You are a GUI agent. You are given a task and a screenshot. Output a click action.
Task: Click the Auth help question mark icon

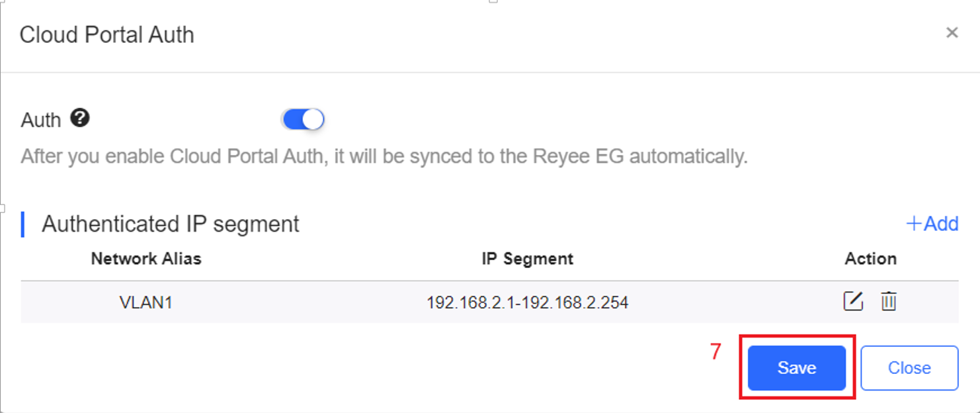tap(80, 118)
